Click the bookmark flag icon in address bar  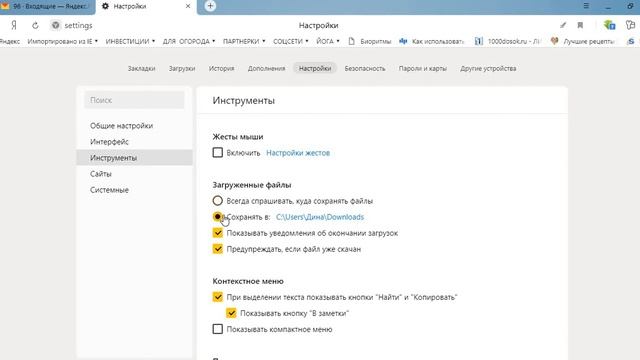click(x=580, y=25)
